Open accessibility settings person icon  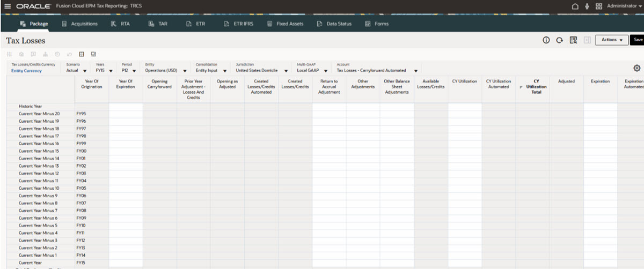pyautogui.click(x=587, y=6)
